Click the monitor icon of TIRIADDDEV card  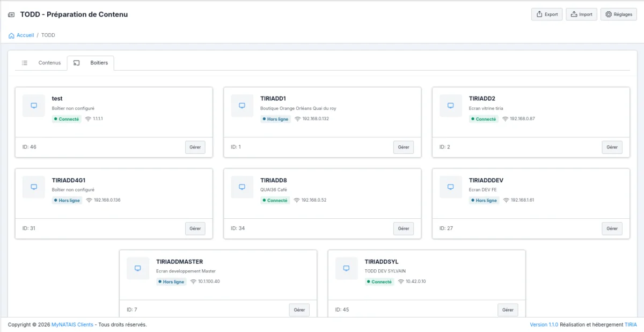(451, 187)
